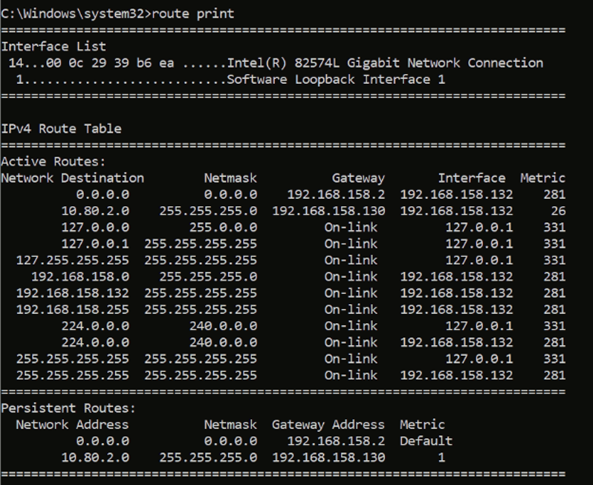This screenshot has width=593, height=485.
Task: Click "Intel(R) 82574L Gigabit Network Connection" text
Action: tap(385, 63)
